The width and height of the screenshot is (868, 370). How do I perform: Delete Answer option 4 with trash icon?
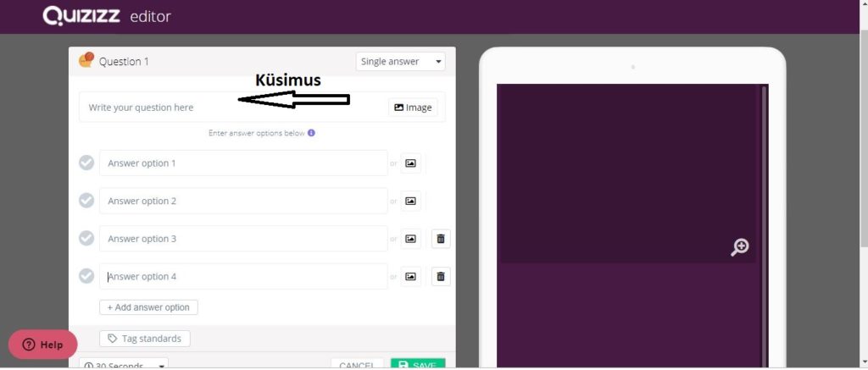pos(441,276)
